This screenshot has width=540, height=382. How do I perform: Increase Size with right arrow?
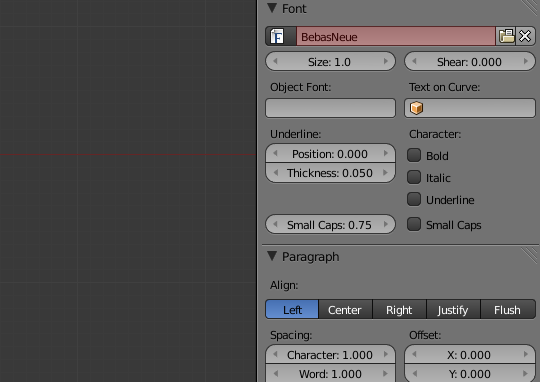point(386,61)
